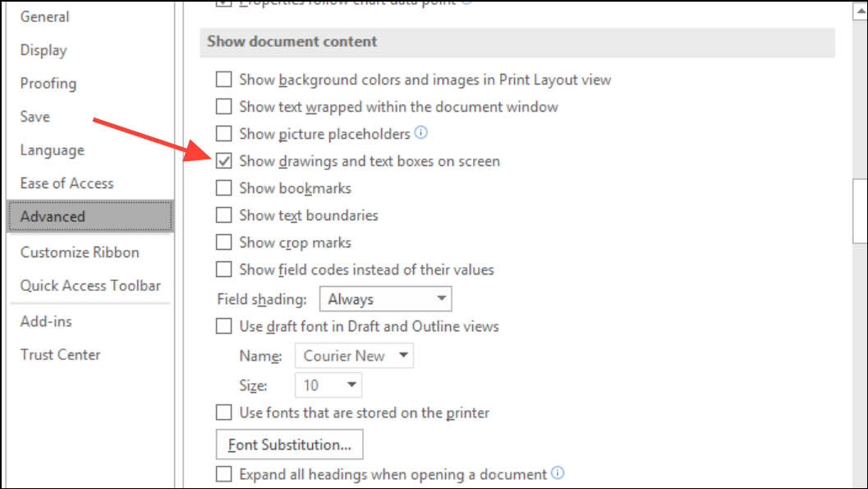868x489 pixels.
Task: Click info icon beside picture placeholders
Action: 422,132
